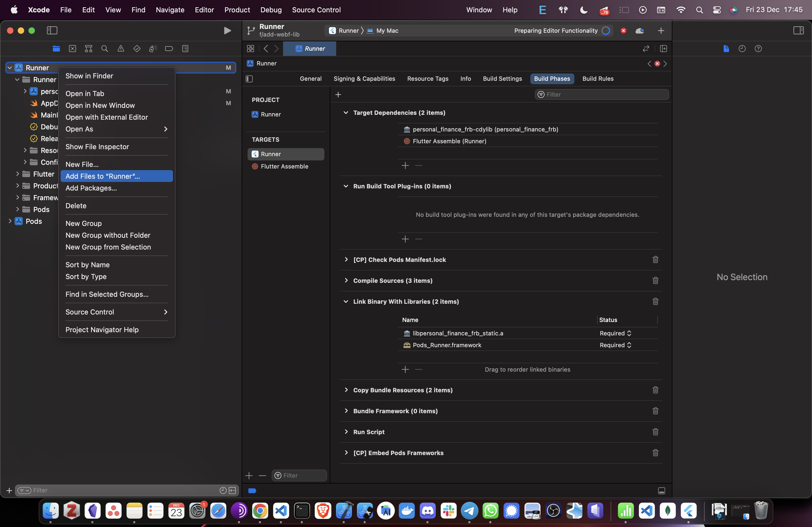
Task: Open the Breakpoint navigator icon
Action: [169, 49]
